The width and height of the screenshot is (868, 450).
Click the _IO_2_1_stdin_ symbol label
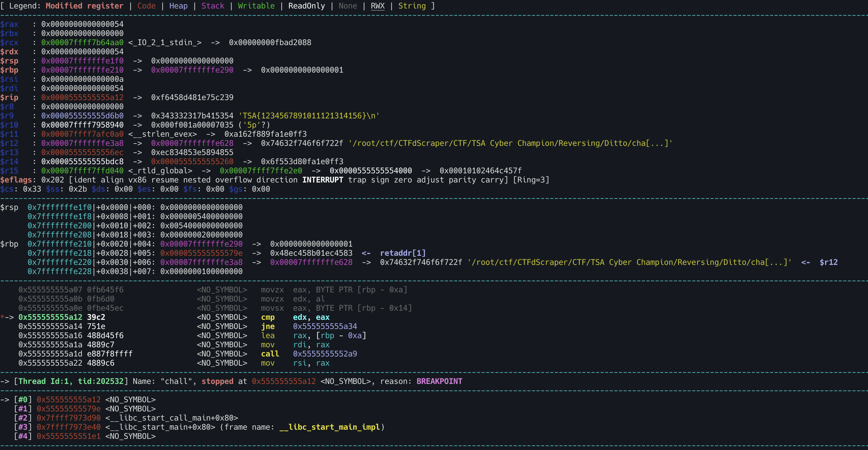tap(165, 43)
